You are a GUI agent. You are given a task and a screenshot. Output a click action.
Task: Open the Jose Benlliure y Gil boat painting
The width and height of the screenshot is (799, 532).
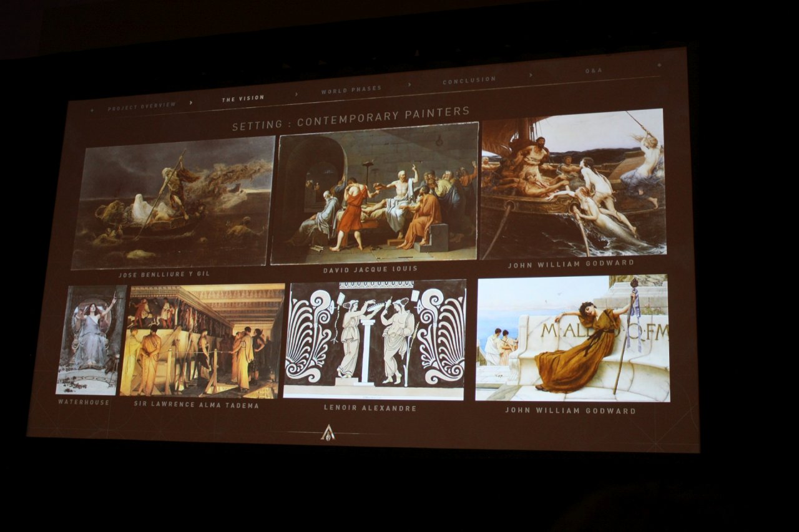[173, 202]
